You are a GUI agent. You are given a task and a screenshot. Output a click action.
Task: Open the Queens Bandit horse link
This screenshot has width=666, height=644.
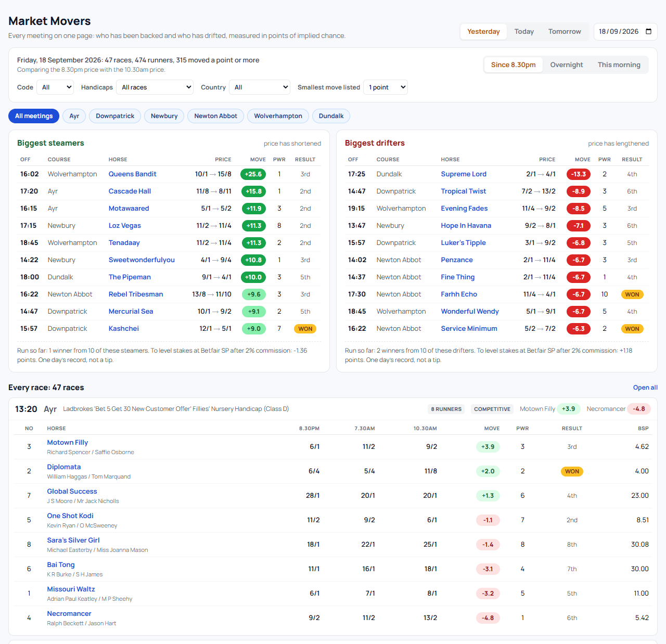[132, 174]
